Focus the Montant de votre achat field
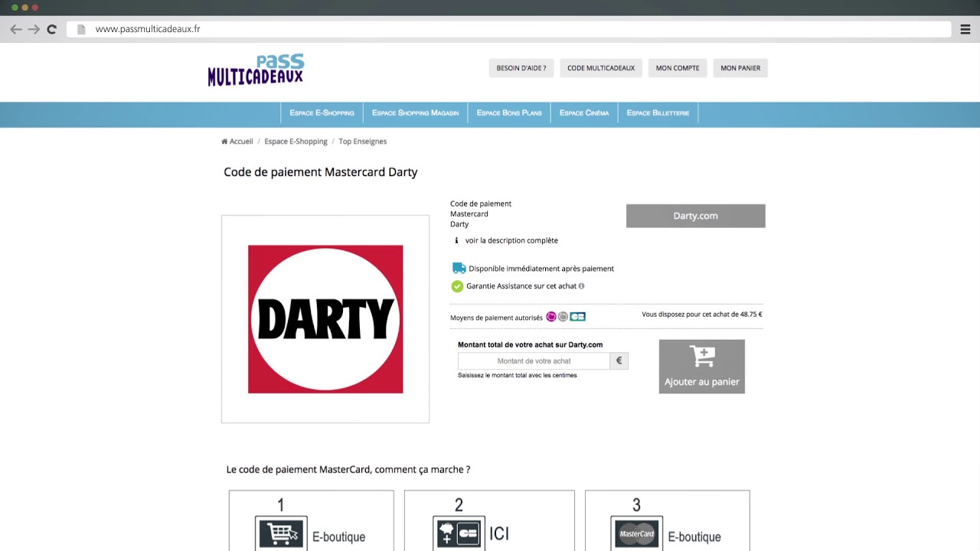The image size is (980, 551). tap(534, 360)
